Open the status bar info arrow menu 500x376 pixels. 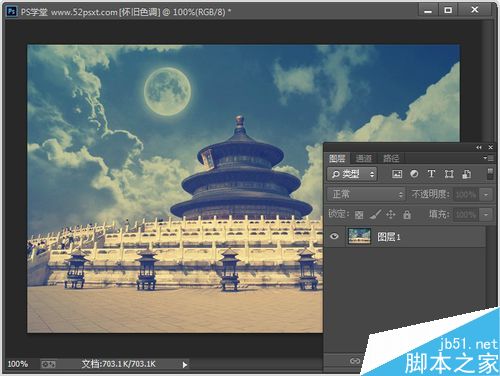tap(185, 365)
